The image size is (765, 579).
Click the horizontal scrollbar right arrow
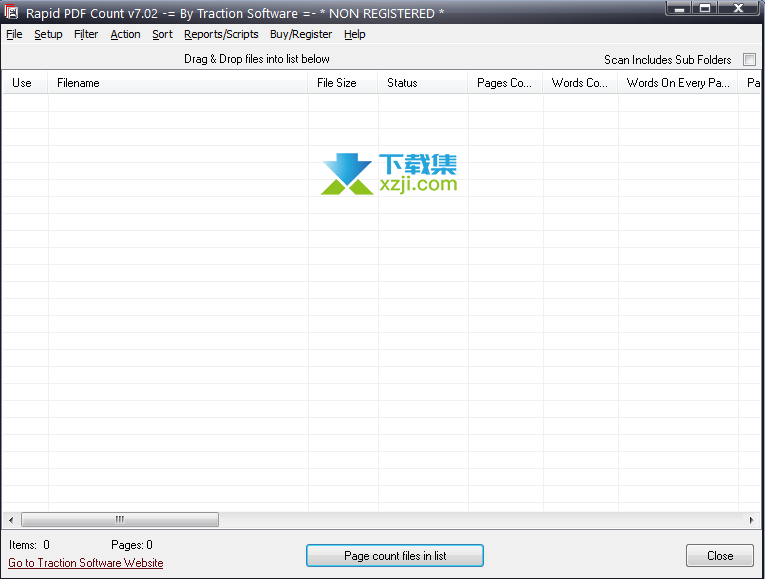click(x=751, y=520)
